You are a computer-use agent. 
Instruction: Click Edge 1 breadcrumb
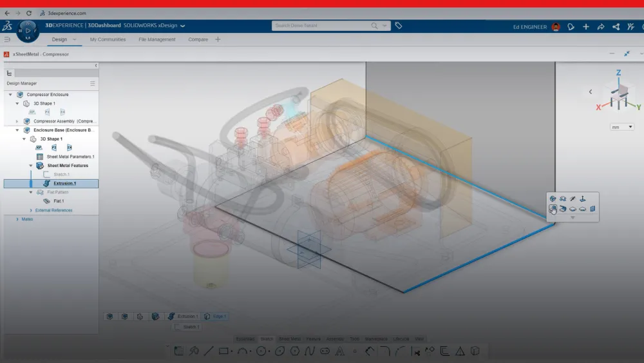pyautogui.click(x=215, y=316)
